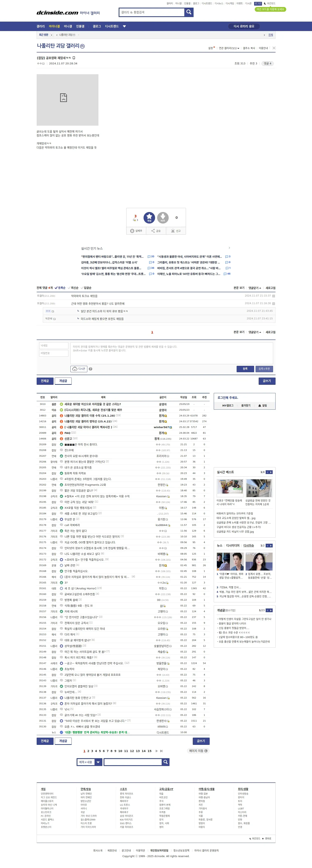Click 로그인 link at the top
Image resolution: width=312 pixels, height=868 pixels.
[x=258, y=3]
